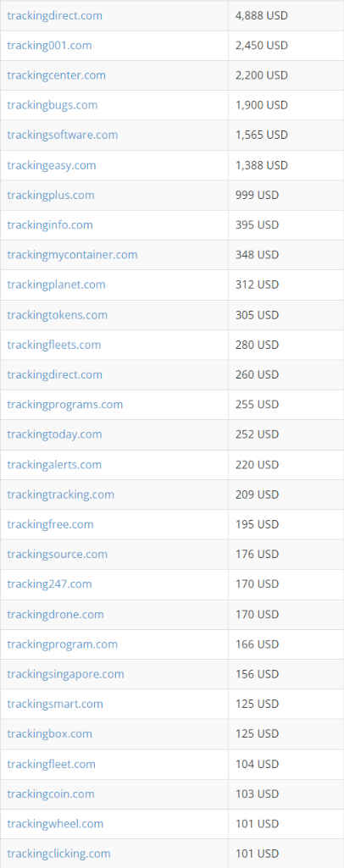Select trackingsoftware.com link

click(63, 135)
